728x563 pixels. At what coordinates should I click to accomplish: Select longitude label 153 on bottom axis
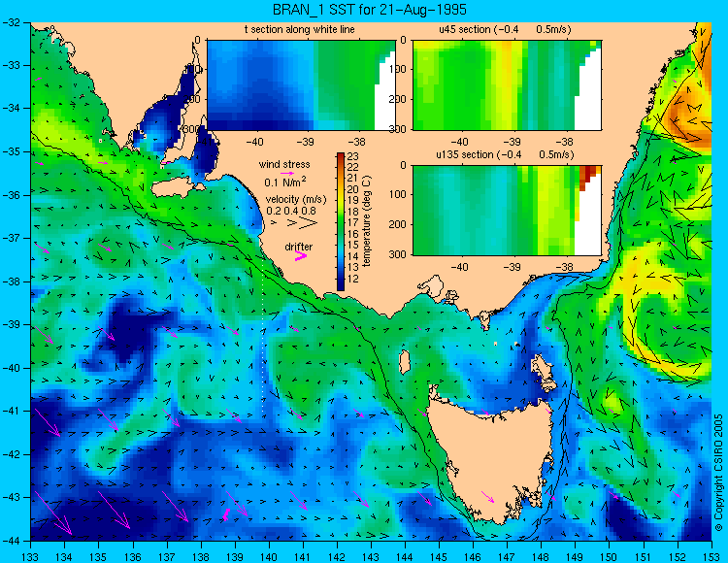click(x=711, y=556)
